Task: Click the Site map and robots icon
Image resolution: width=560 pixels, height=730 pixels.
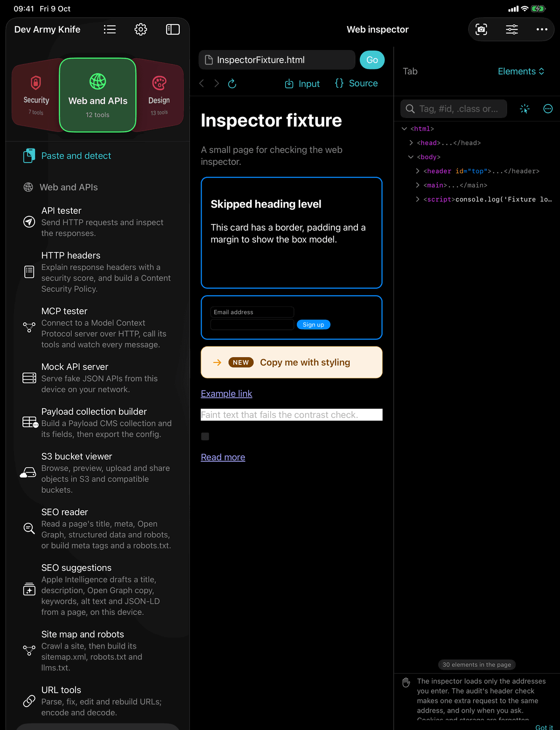Action: [x=29, y=651]
